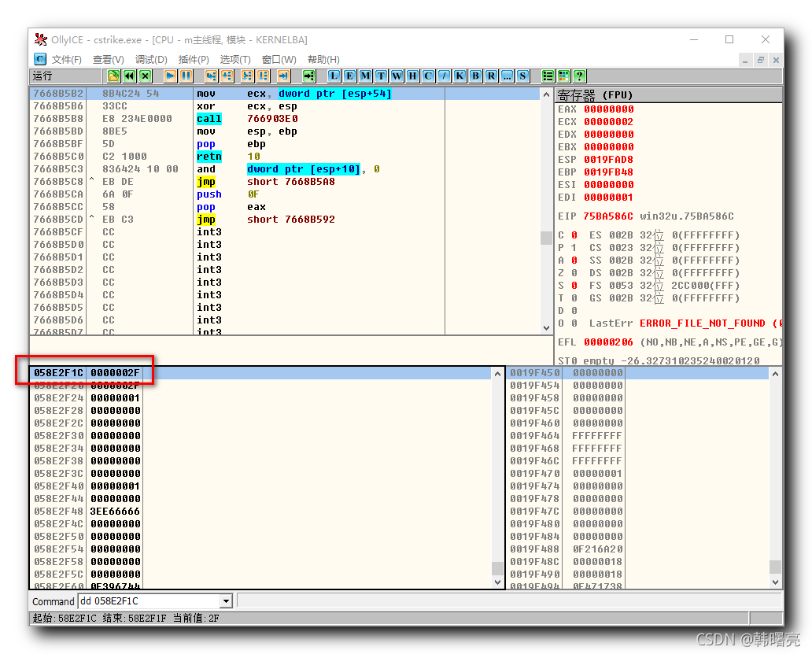Screen dimensions: 812x654
Task: Select the EIP value 75BA586C
Action: (x=608, y=216)
